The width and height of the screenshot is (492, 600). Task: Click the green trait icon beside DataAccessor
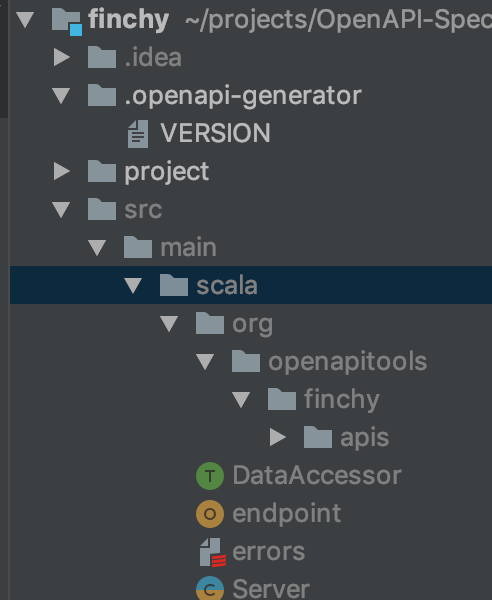[x=210, y=476]
